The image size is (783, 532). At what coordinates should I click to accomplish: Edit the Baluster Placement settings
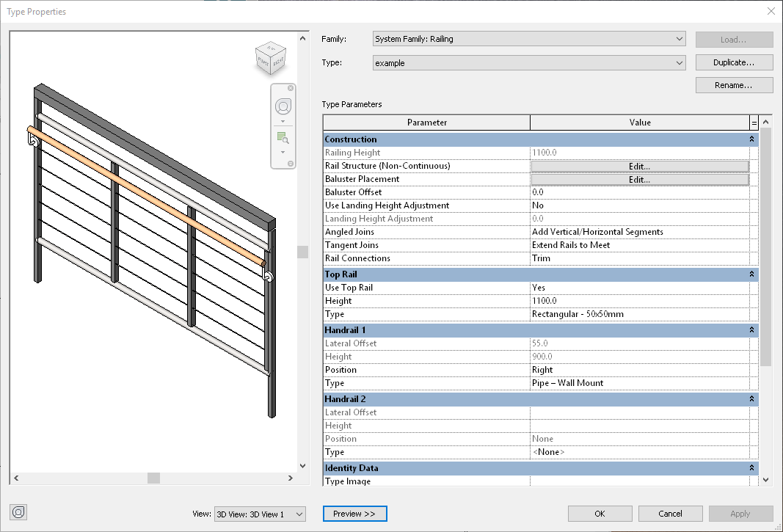tap(638, 178)
